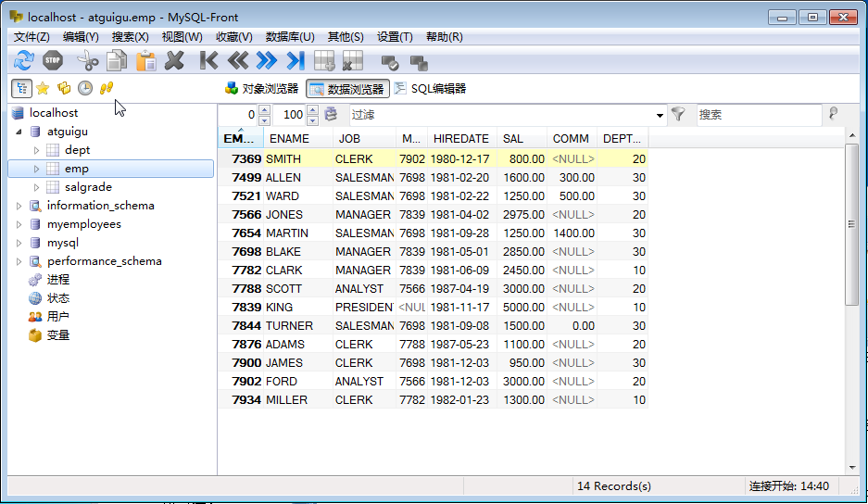
Task: Increase the offset value with up arrow
Action: click(264, 110)
